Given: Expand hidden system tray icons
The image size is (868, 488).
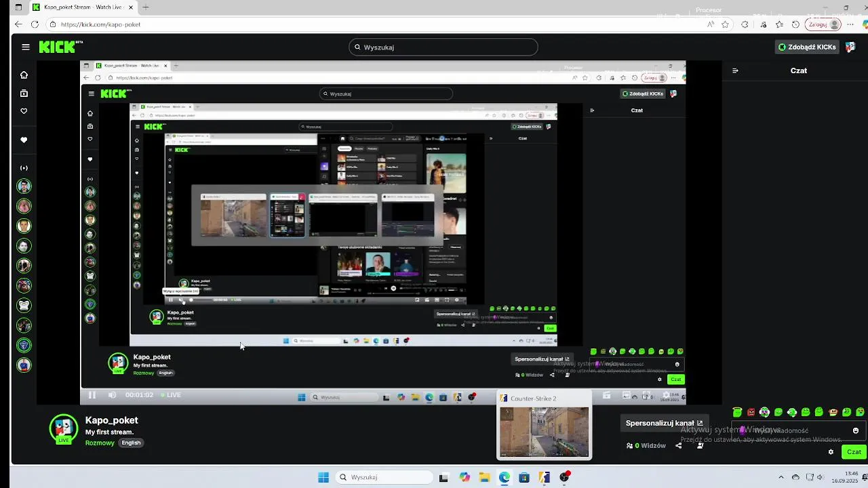Looking at the screenshot, I should 781,477.
